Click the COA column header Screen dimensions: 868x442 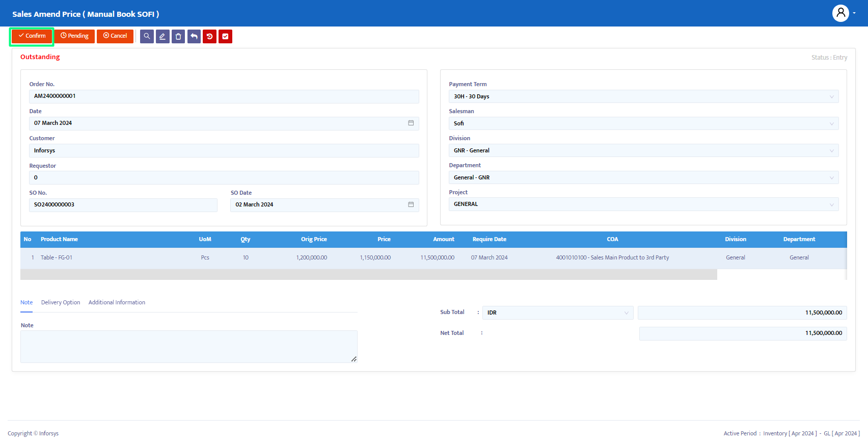pyautogui.click(x=612, y=239)
